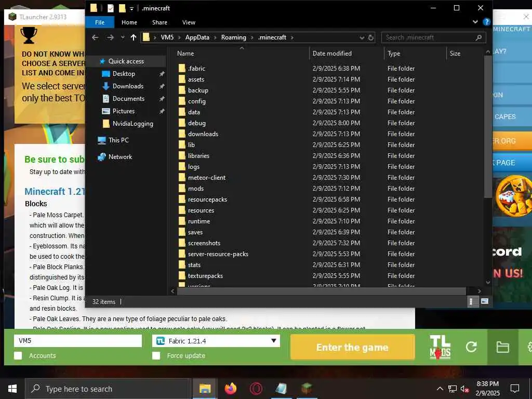This screenshot has height=399, width=532.
Task: Click the TLauncher refresh icon
Action: [x=471, y=347]
